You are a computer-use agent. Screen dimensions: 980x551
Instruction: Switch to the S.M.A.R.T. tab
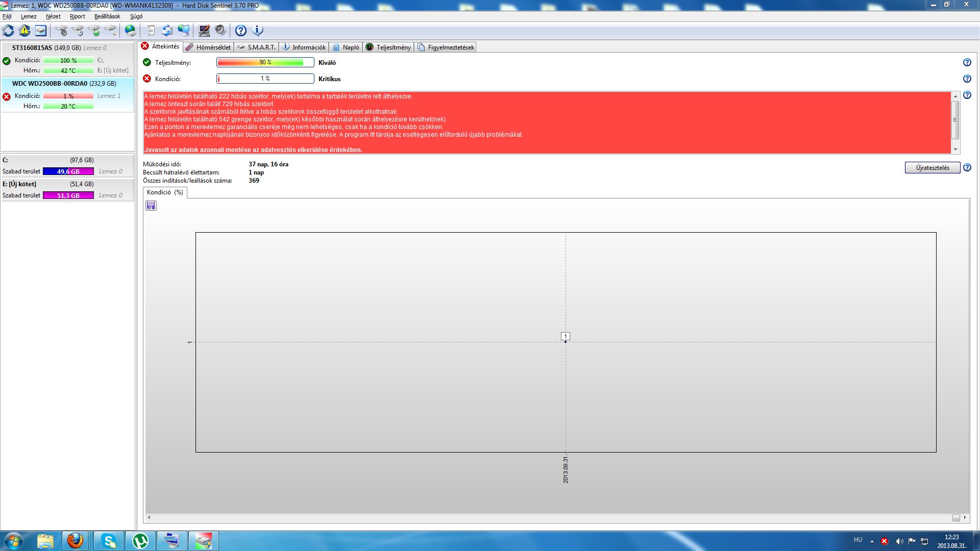[257, 47]
